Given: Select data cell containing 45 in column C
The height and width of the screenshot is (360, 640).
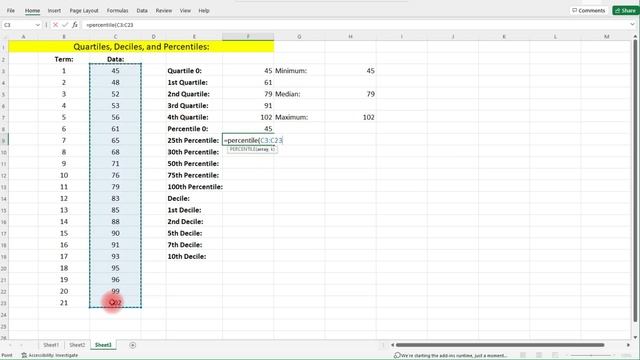Looking at the screenshot, I should coord(116,71).
